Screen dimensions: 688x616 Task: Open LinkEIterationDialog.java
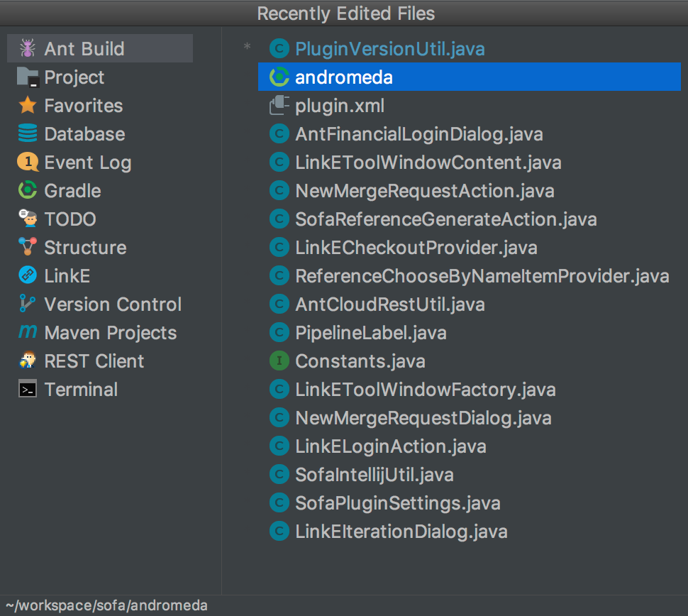point(470,532)
